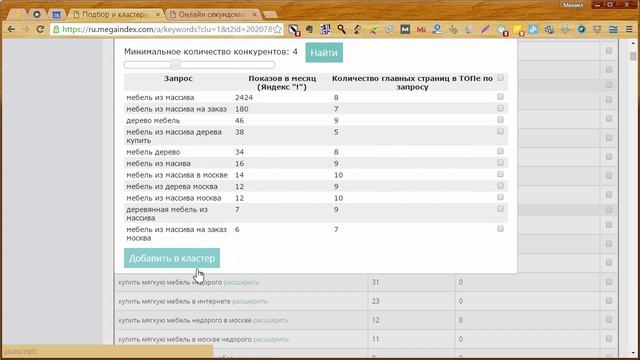This screenshot has width=640, height=360.
Task: Click 'Количество главных страниц в ТОПе' header
Action: point(412,82)
